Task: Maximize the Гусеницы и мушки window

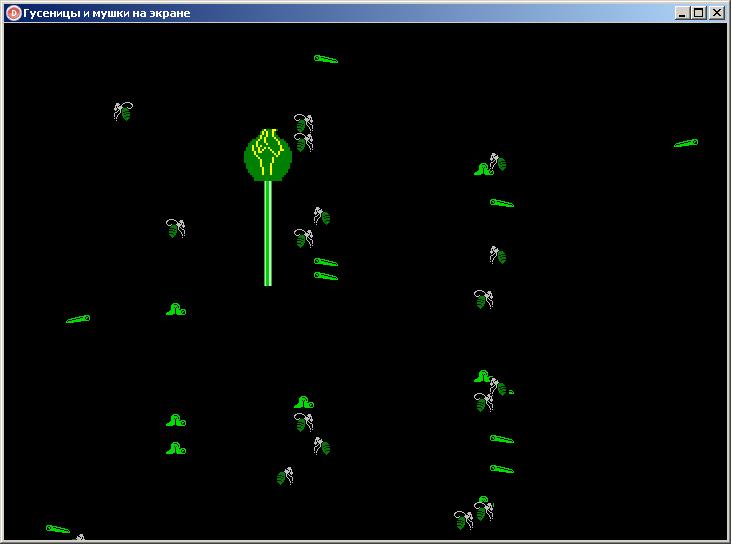Action: point(699,13)
